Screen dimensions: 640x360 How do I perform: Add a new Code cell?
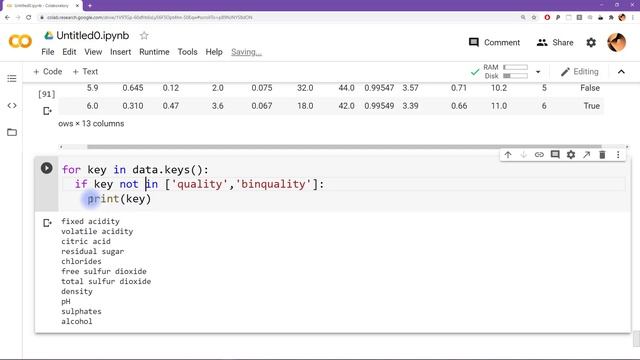pyautogui.click(x=47, y=71)
